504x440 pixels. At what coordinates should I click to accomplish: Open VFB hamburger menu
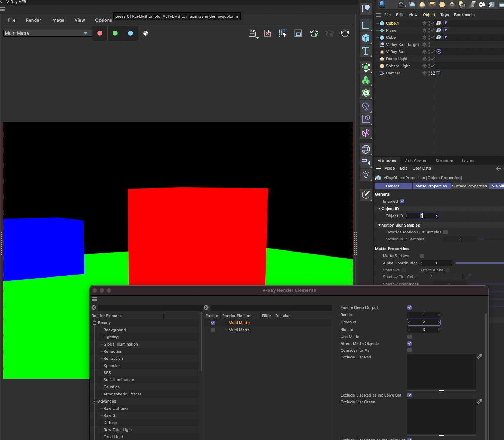(2, 9)
